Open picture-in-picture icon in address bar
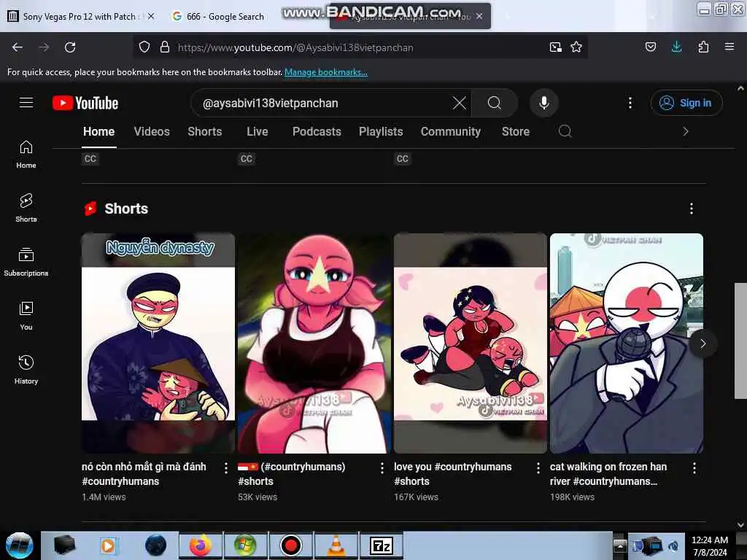This screenshot has height=560, width=747. pyautogui.click(x=555, y=47)
